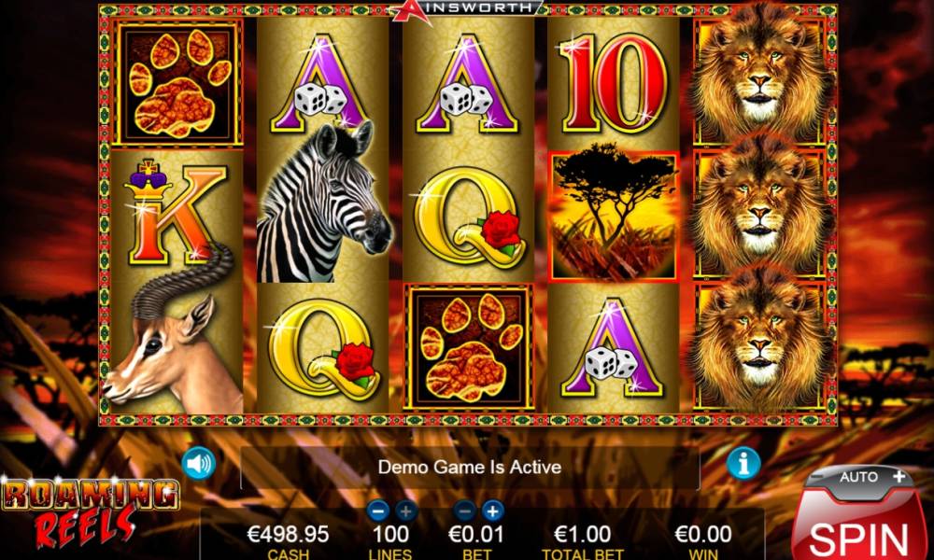The width and height of the screenshot is (934, 560).
Task: Decrease the number of lines
Action: click(x=378, y=511)
